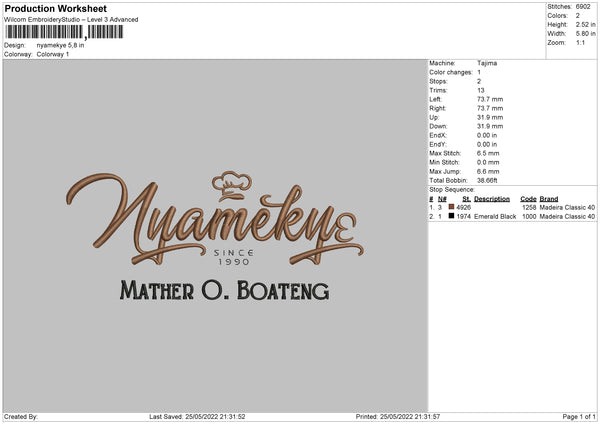Click the 'Stop Sequence:' heading
Screen dimensions: 600x424
coord(452,190)
